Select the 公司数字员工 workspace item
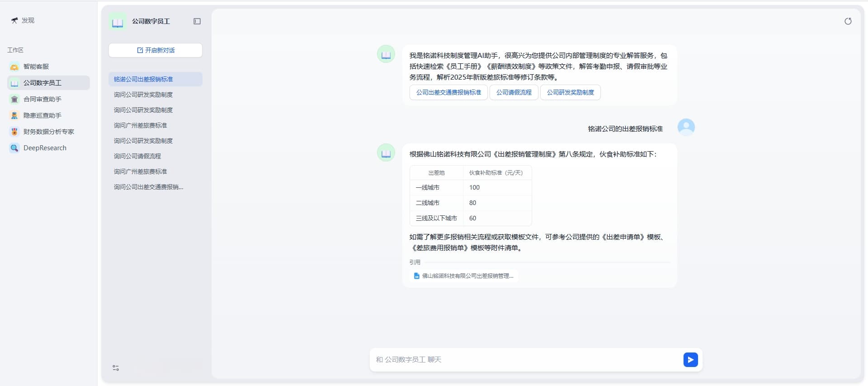Viewport: 868px width, 386px height. tap(48, 83)
